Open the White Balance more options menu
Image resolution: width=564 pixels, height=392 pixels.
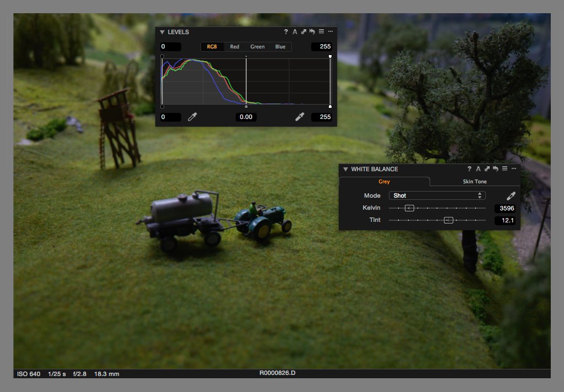coord(514,168)
